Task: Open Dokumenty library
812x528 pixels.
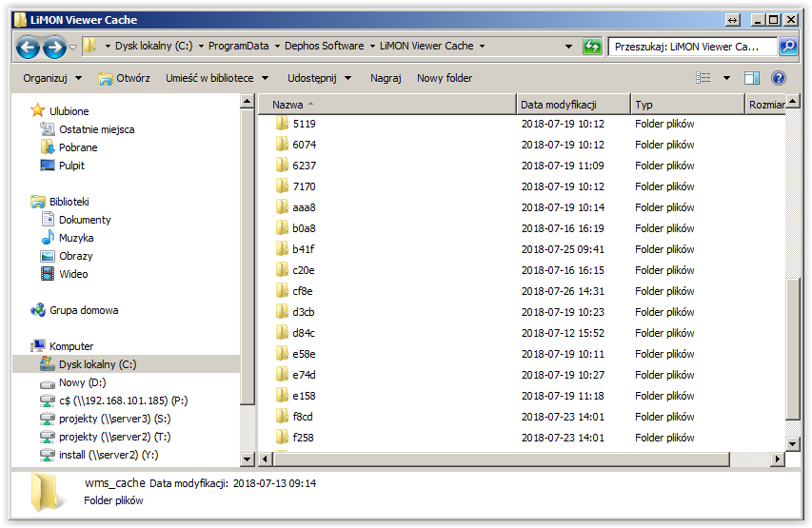Action: pyautogui.click(x=85, y=220)
